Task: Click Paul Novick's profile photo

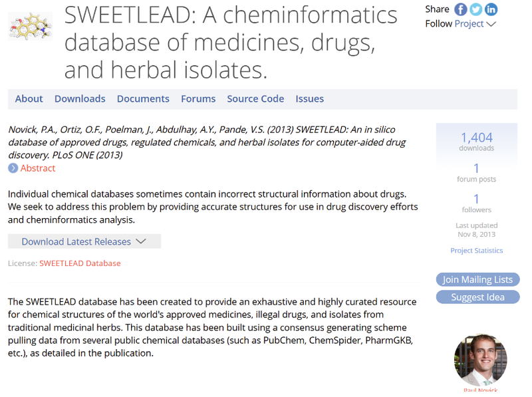Action: point(480,360)
